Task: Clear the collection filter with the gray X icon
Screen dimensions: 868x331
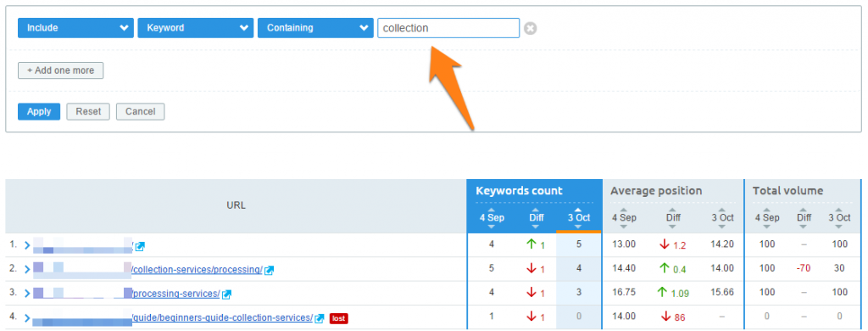Action: (531, 28)
